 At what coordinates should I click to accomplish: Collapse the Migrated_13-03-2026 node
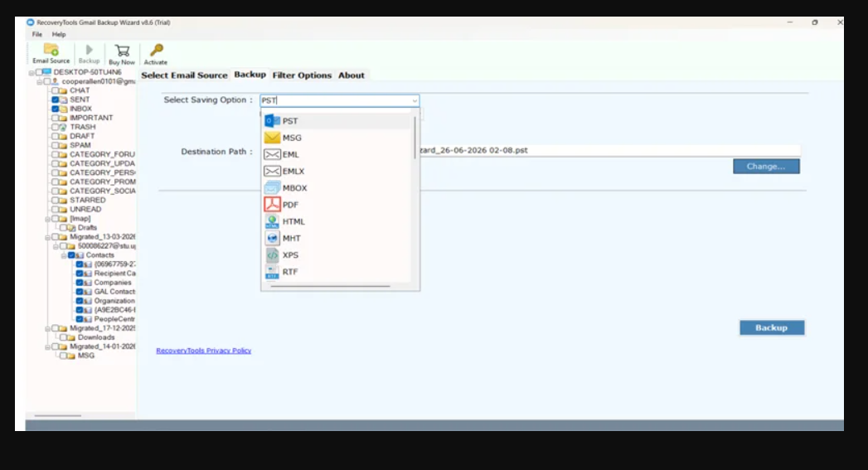[x=47, y=237]
